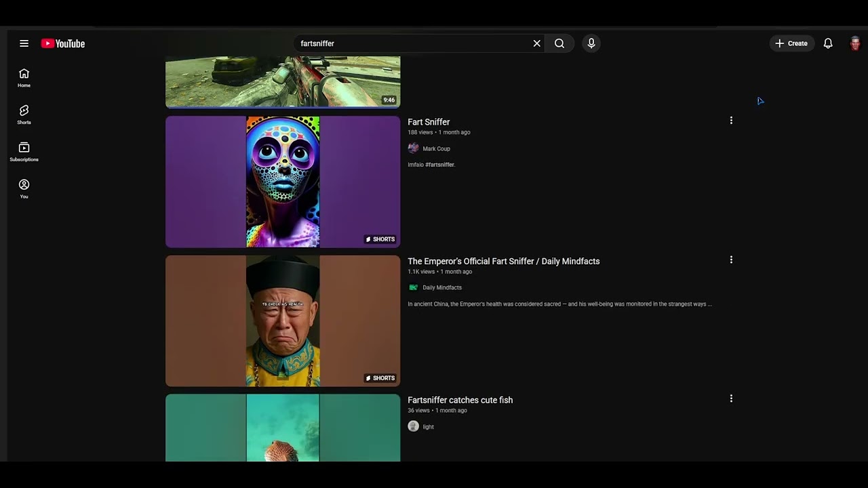This screenshot has width=868, height=488.
Task: Clear the search box text
Action: point(536,43)
